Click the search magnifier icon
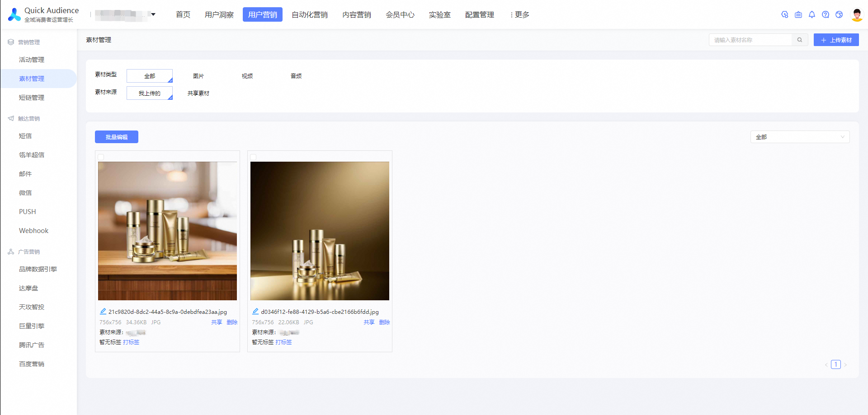868x415 pixels. pos(800,40)
